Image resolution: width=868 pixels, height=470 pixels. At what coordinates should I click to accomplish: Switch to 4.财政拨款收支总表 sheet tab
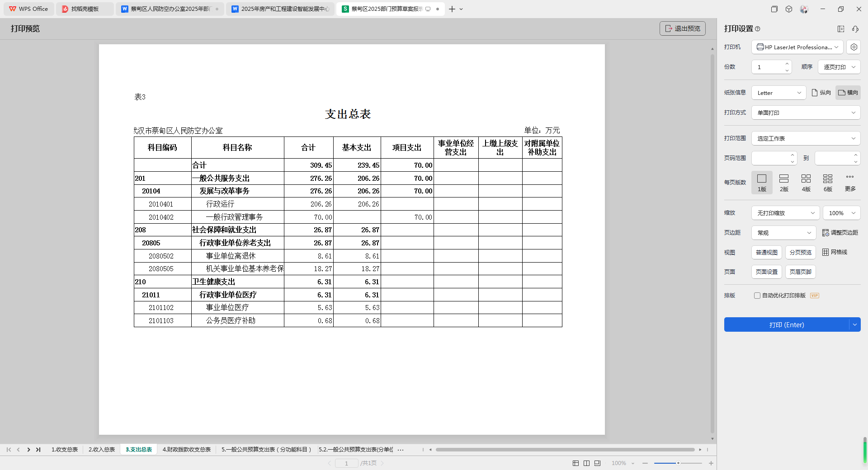point(187,450)
